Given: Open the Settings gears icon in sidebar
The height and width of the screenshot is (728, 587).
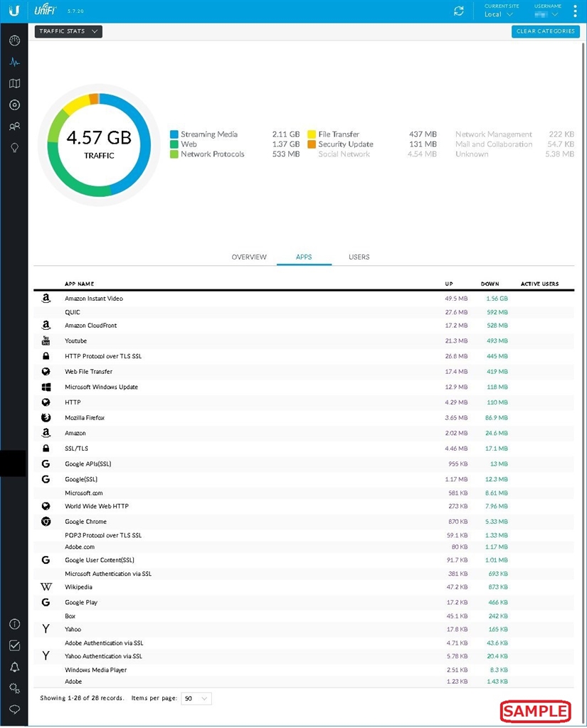Looking at the screenshot, I should coord(14,688).
